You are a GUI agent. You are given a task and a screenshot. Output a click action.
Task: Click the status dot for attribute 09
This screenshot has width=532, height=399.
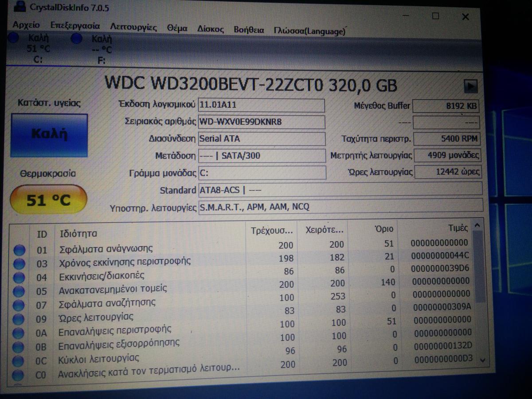[x=18, y=320]
